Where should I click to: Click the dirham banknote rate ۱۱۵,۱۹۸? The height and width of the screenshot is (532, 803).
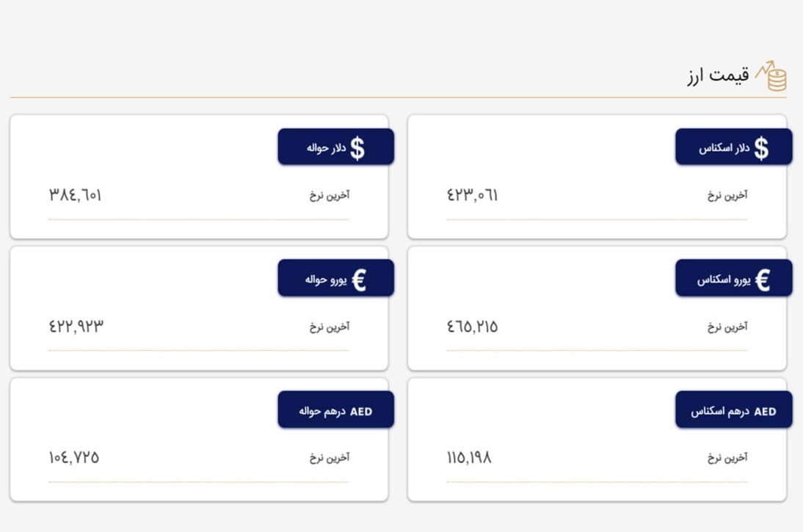tap(469, 457)
